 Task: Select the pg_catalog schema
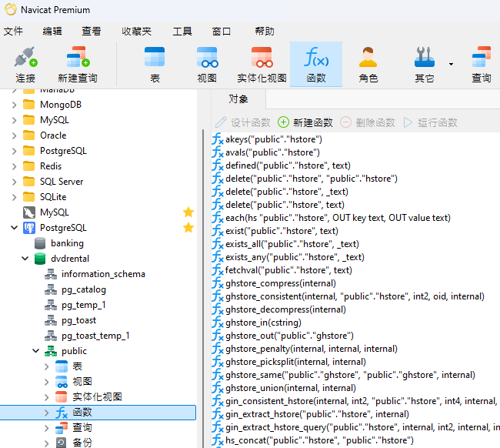point(84,289)
